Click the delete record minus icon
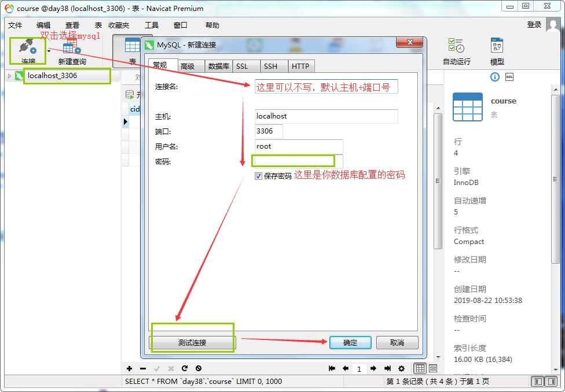 click(143, 368)
